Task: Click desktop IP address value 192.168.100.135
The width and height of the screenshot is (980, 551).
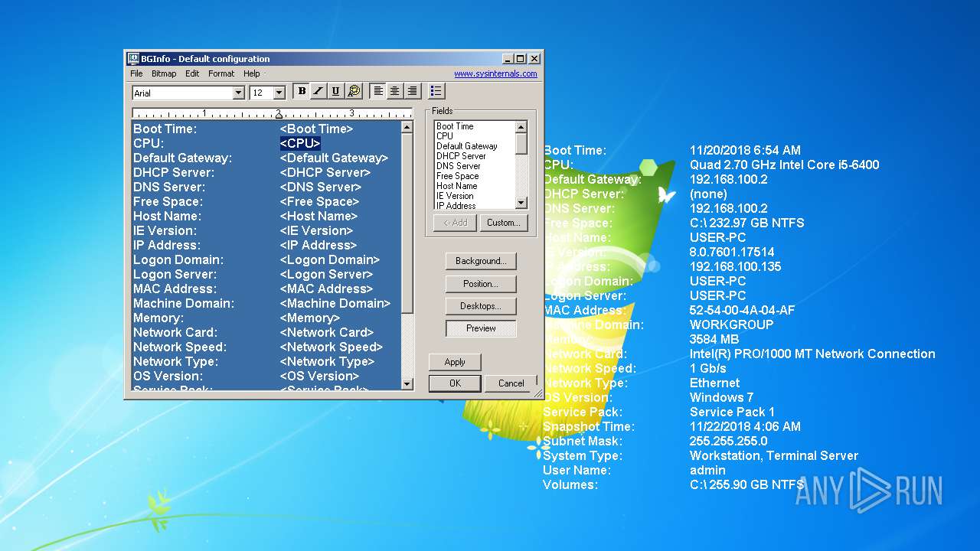Action: [735, 266]
